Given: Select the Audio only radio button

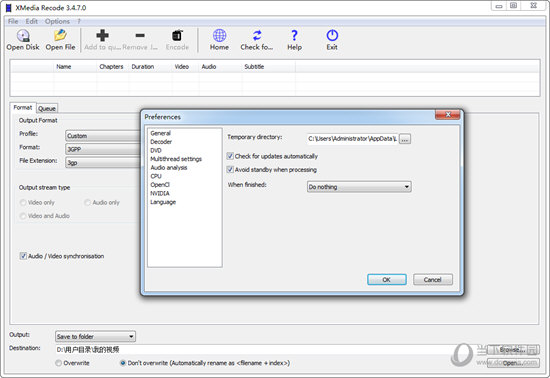Looking at the screenshot, I should pos(87,202).
